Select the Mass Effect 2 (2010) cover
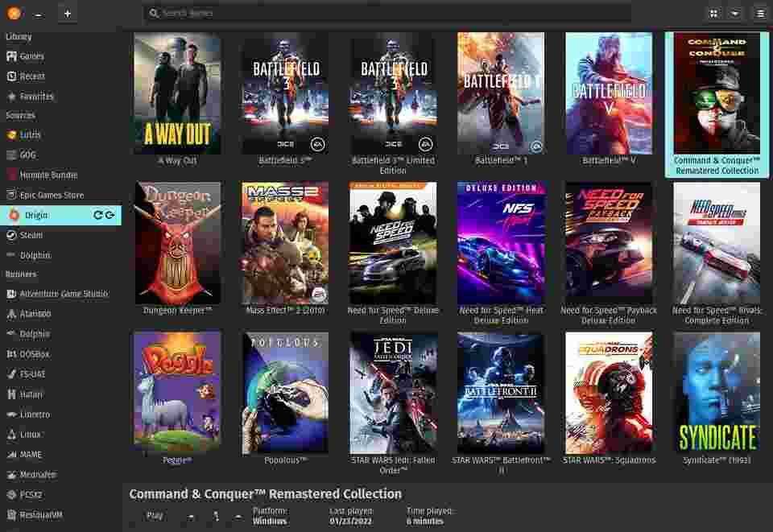The width and height of the screenshot is (773, 532). point(285,243)
